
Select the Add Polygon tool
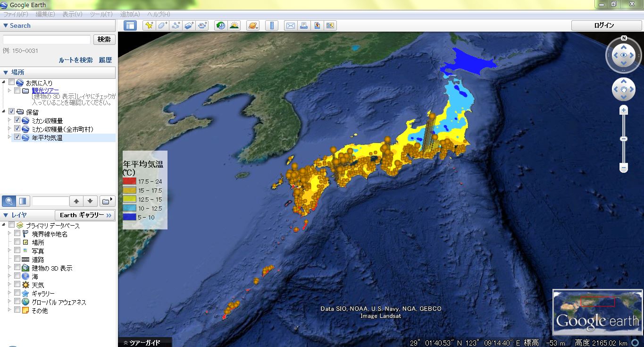tap(163, 25)
